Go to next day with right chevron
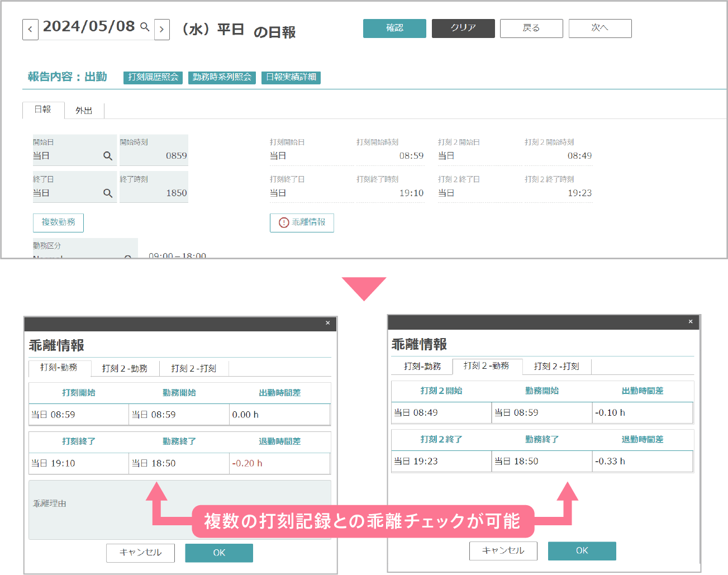The height and width of the screenshot is (575, 728). coord(162,29)
